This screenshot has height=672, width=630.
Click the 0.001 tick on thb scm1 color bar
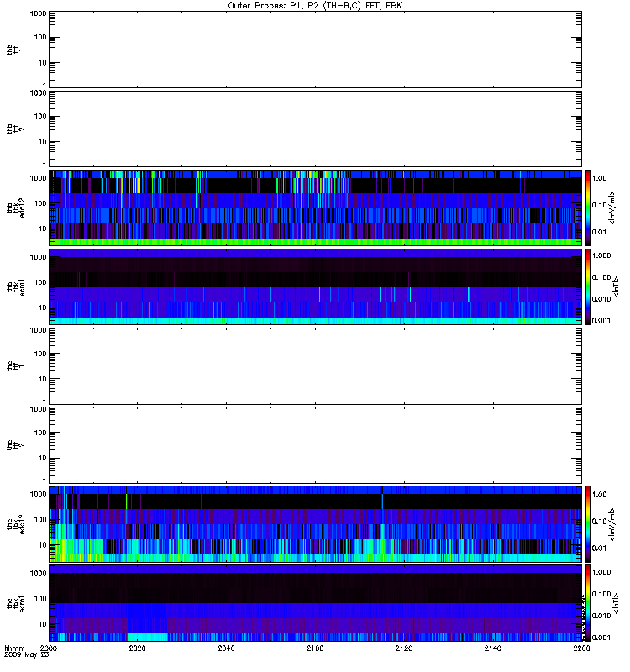pos(601,321)
